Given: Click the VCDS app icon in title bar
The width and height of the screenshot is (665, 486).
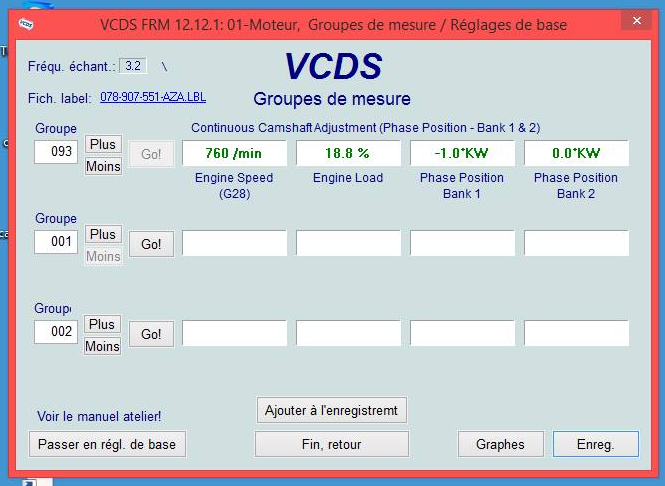Looking at the screenshot, I should point(26,24).
